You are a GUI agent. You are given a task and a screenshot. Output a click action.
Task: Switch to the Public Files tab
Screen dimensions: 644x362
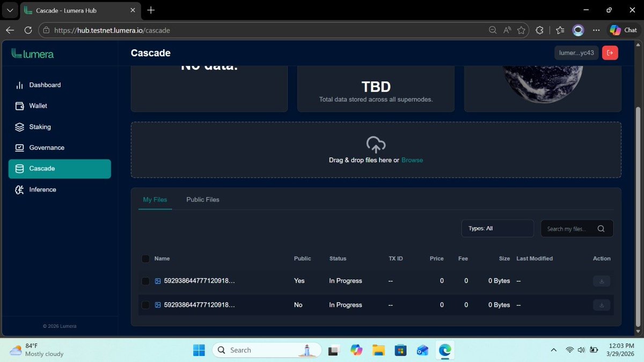tap(203, 200)
